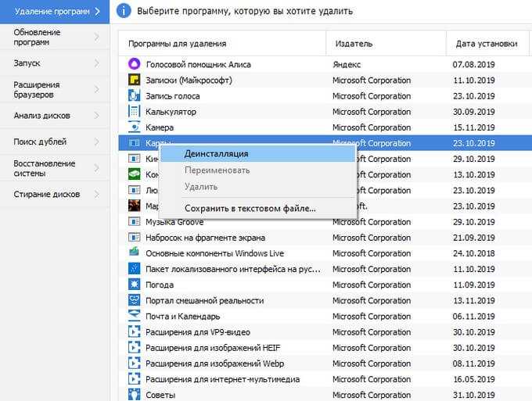Screen dimensions: 532x401
Task: Open Стирание дисков sidebar section
Action: (x=55, y=194)
